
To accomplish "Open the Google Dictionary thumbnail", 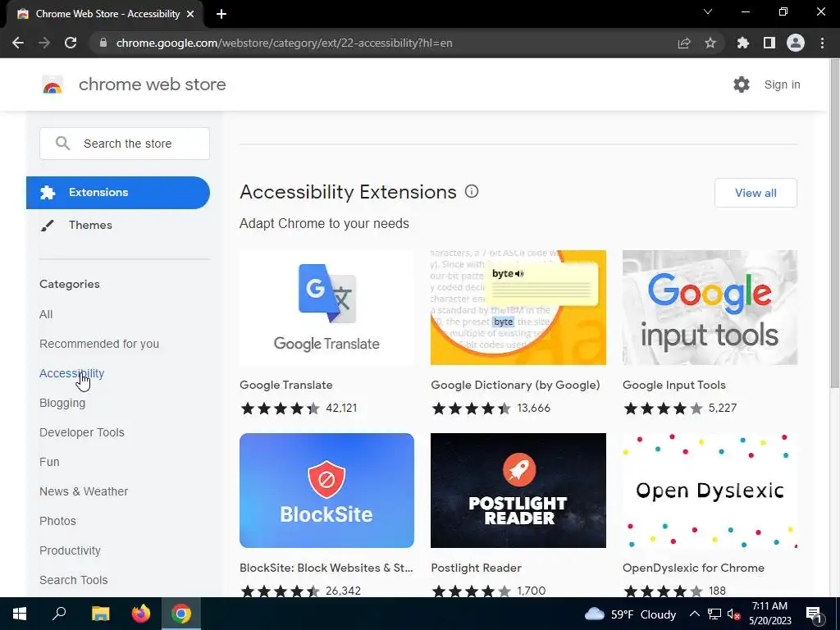I will point(518,308).
